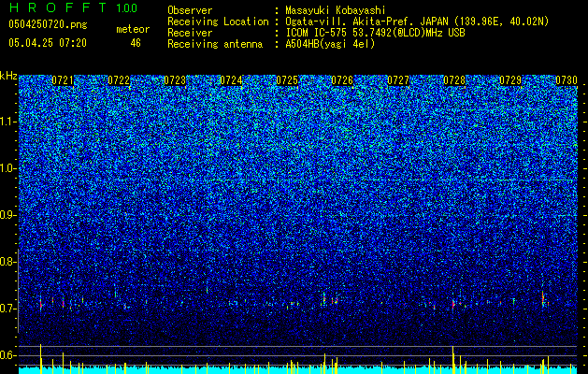588x374 pixels.
Task: Click the 0722 time marker
Action: [119, 80]
